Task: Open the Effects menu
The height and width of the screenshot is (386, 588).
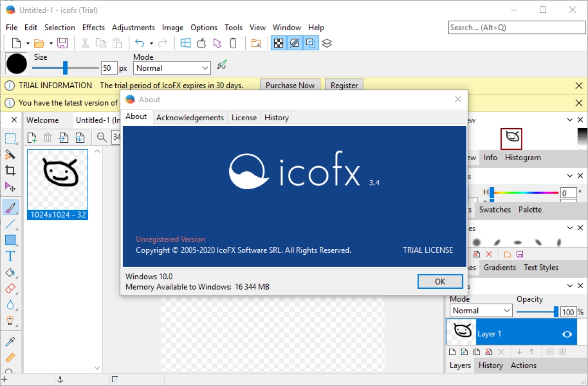Action: (94, 28)
